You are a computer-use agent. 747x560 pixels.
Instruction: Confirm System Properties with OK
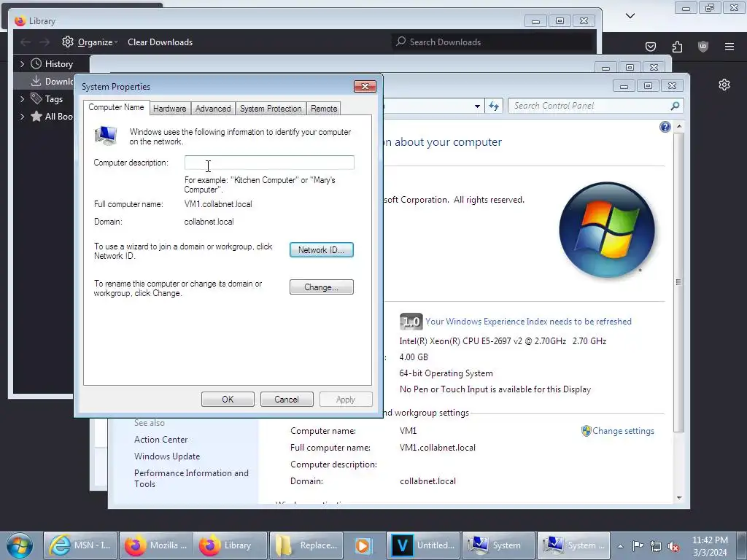228,400
